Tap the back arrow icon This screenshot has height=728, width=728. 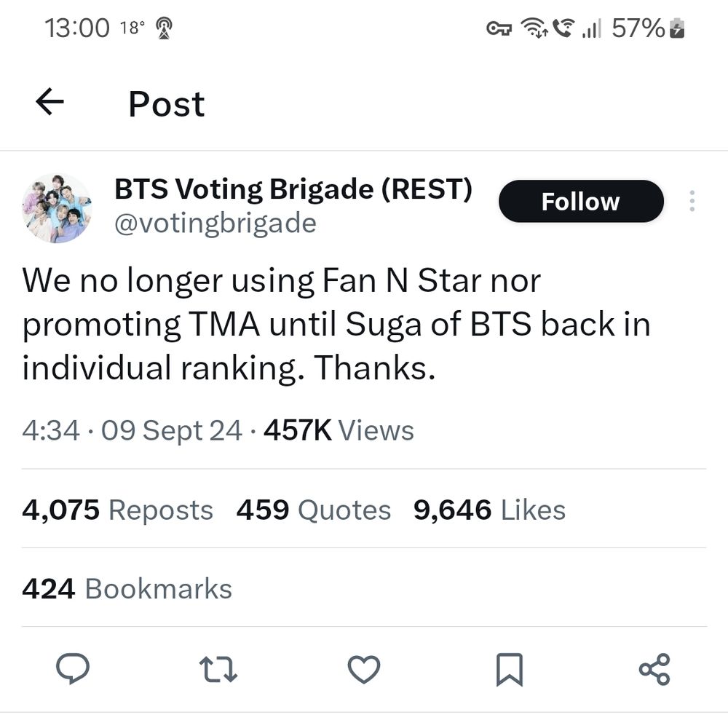pyautogui.click(x=50, y=103)
